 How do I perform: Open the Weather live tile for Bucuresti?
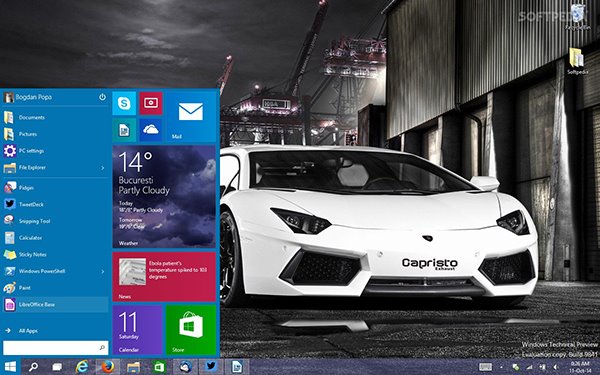[x=164, y=196]
